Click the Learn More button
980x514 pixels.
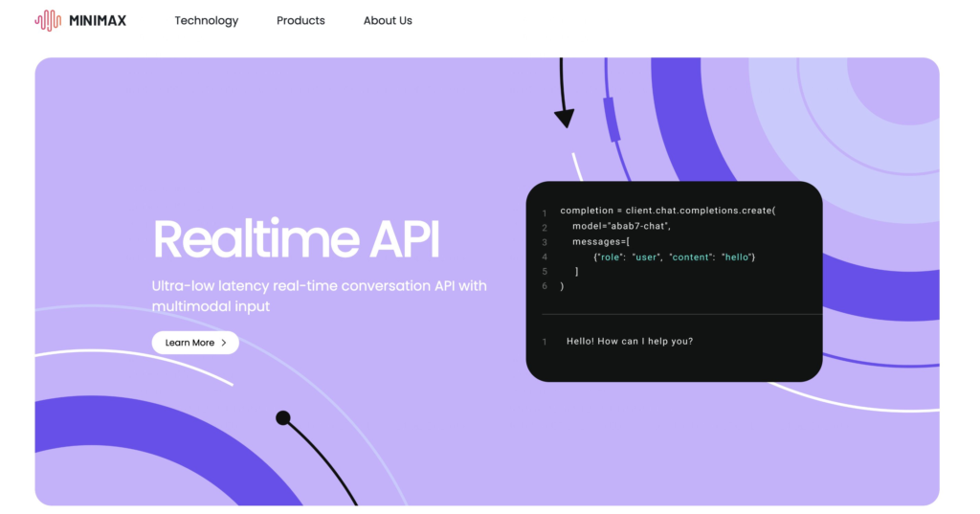coord(195,343)
